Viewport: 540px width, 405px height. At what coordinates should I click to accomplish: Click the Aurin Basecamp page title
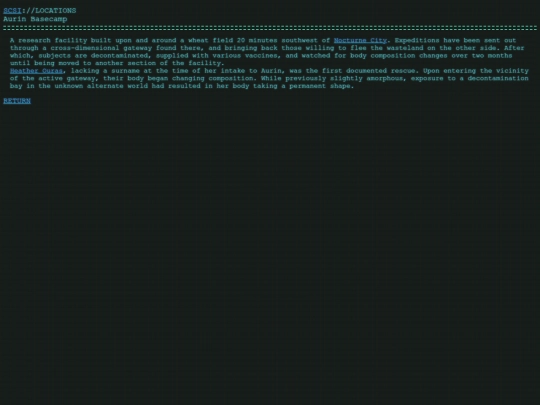click(35, 19)
